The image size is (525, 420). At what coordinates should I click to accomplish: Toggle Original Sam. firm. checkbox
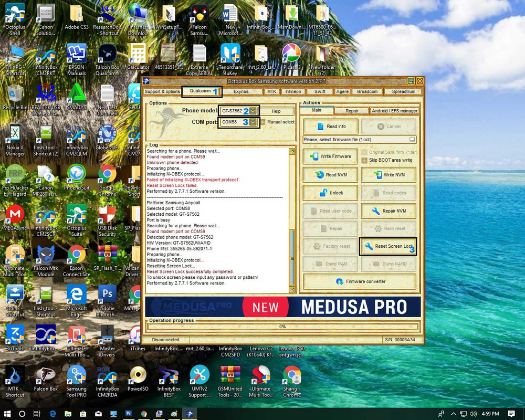pyautogui.click(x=364, y=152)
